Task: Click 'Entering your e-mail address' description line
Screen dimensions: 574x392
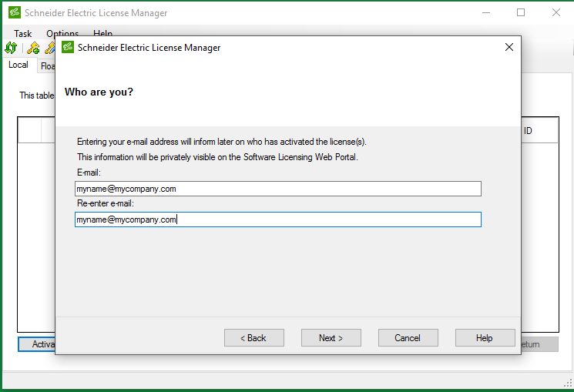Action: coord(221,142)
